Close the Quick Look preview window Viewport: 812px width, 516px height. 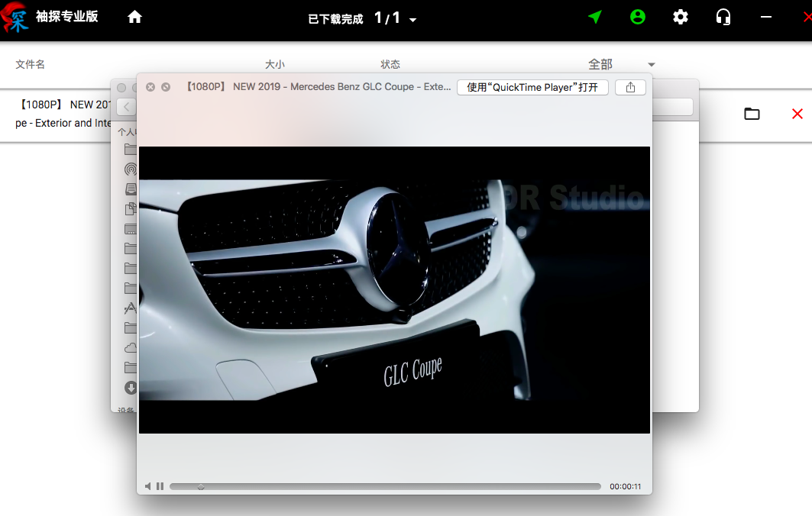tap(150, 87)
